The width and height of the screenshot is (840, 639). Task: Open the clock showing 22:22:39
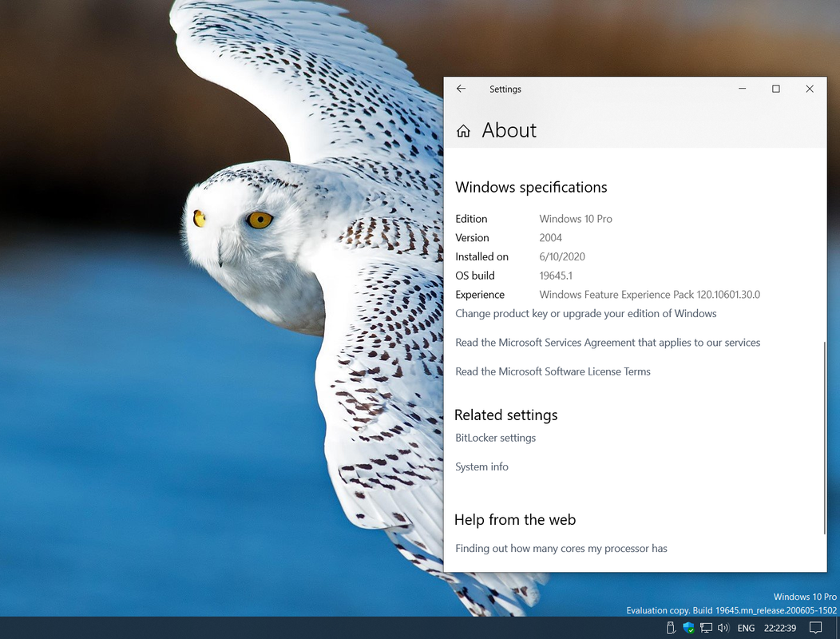click(x=780, y=629)
